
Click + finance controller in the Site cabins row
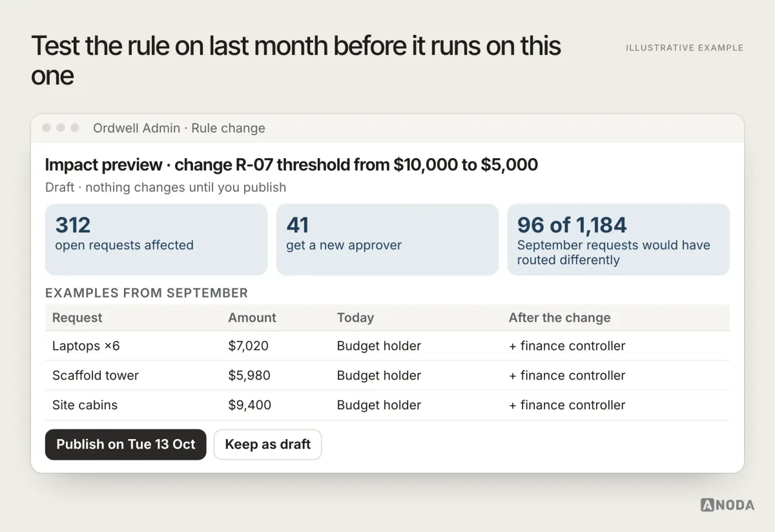[567, 405]
